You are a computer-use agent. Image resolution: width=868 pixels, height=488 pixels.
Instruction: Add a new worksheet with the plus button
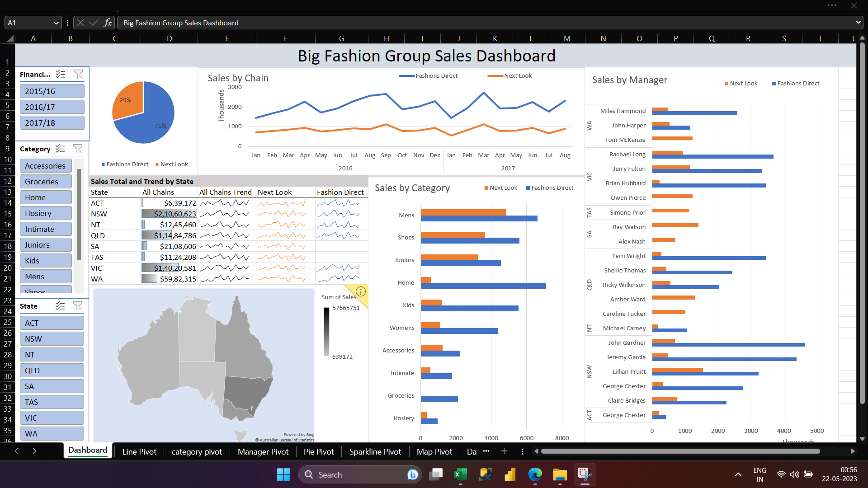pyautogui.click(x=504, y=451)
